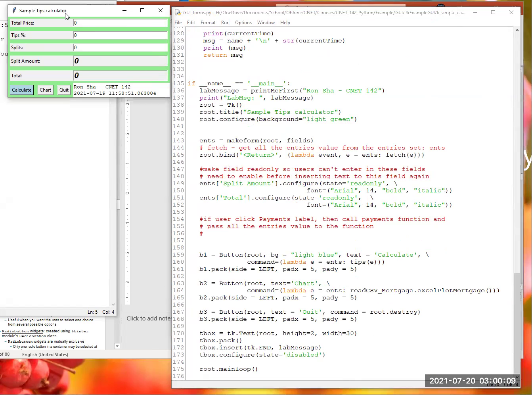Click the feather icon on the calculator title bar
The width and height of the screenshot is (532, 395).
pyautogui.click(x=14, y=10)
